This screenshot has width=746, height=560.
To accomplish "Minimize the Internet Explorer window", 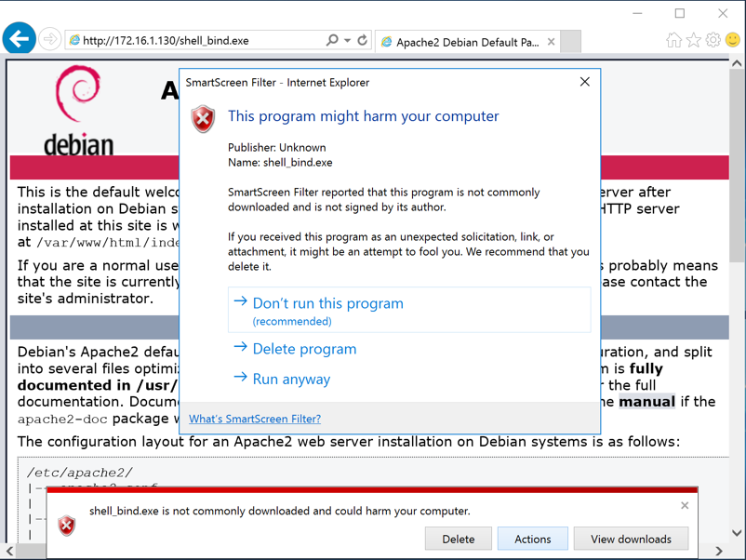I will [x=637, y=13].
